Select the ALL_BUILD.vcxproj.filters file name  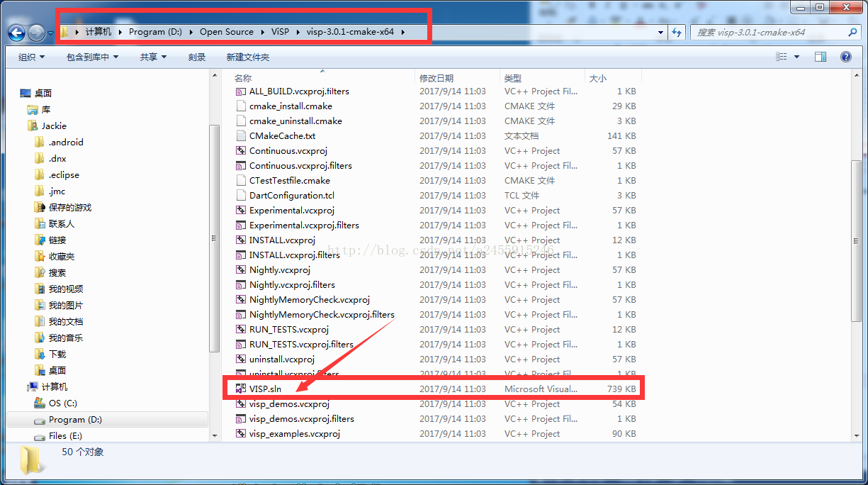299,91
